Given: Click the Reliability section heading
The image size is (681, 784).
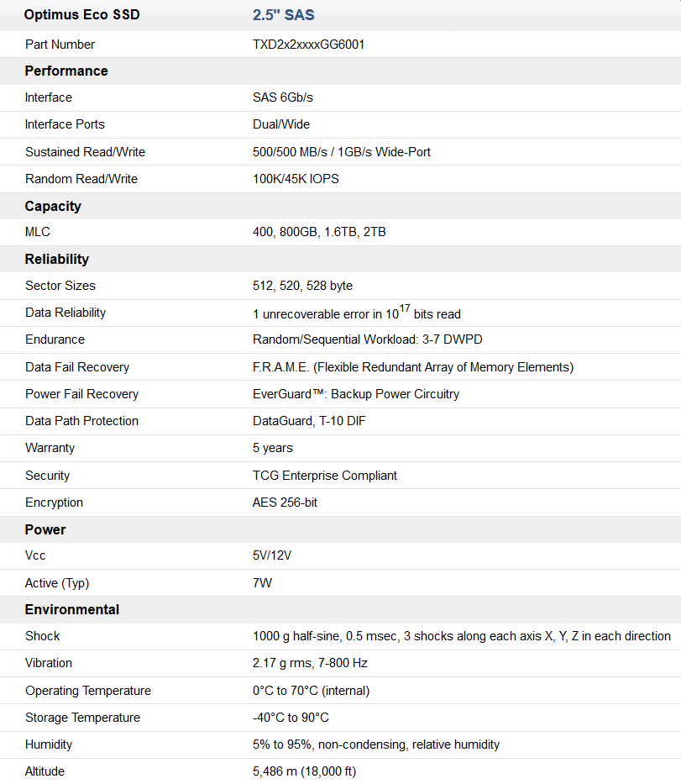Looking at the screenshot, I should [57, 260].
